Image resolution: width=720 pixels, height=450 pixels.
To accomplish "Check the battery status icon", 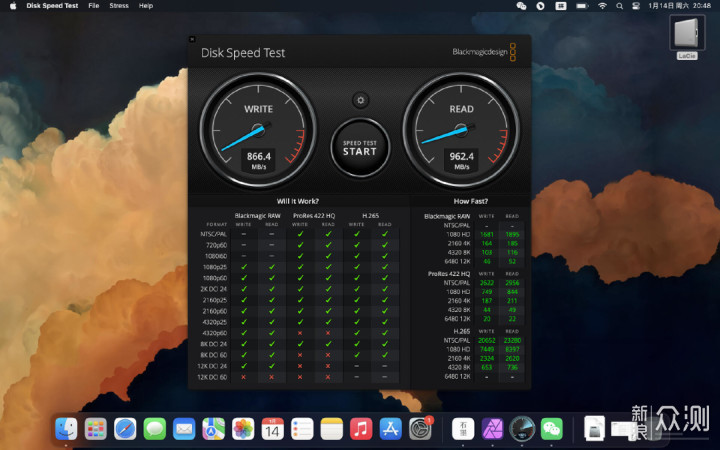I will pyautogui.click(x=582, y=6).
